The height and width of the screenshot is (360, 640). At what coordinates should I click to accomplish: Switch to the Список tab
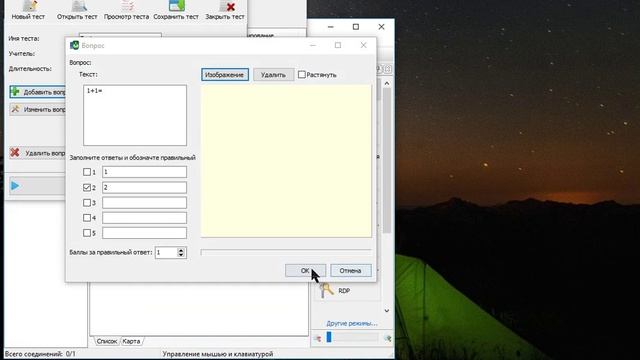point(107,341)
